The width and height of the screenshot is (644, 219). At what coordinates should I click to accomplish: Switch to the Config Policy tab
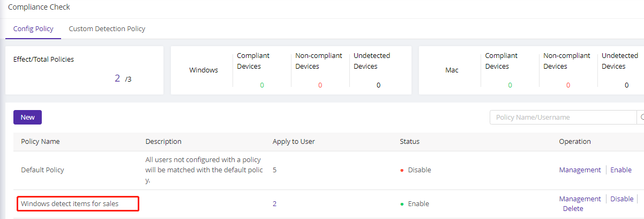(33, 29)
